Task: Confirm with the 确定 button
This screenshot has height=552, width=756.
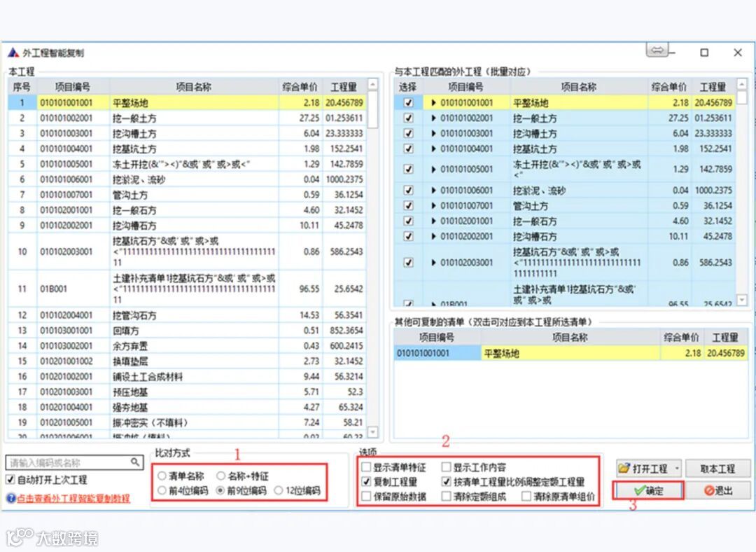Action: [648, 491]
